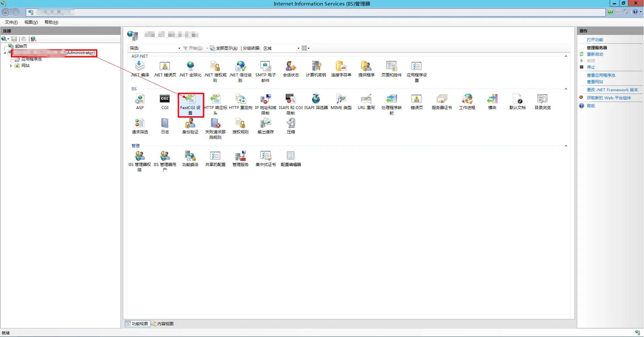Open the 筛选 combo box dropdown
The height and width of the screenshot is (337, 644).
point(179,48)
